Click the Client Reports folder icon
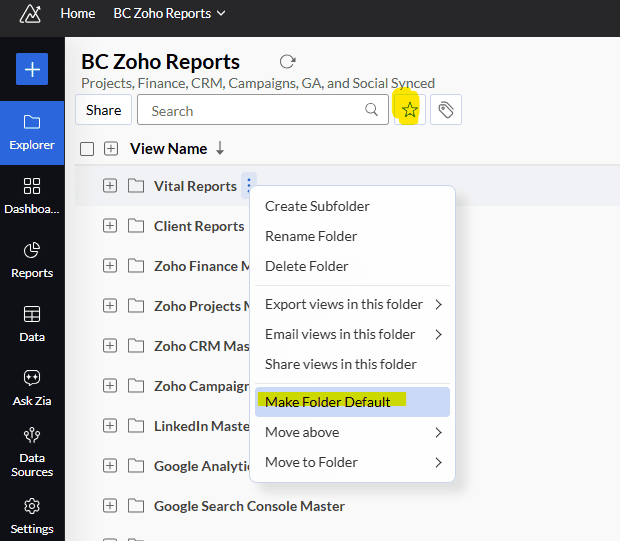 pos(136,226)
